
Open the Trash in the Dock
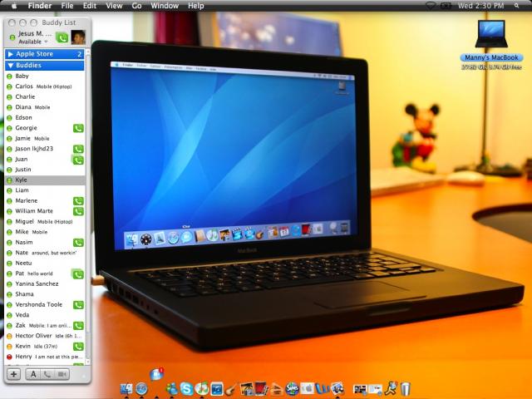[x=406, y=389]
